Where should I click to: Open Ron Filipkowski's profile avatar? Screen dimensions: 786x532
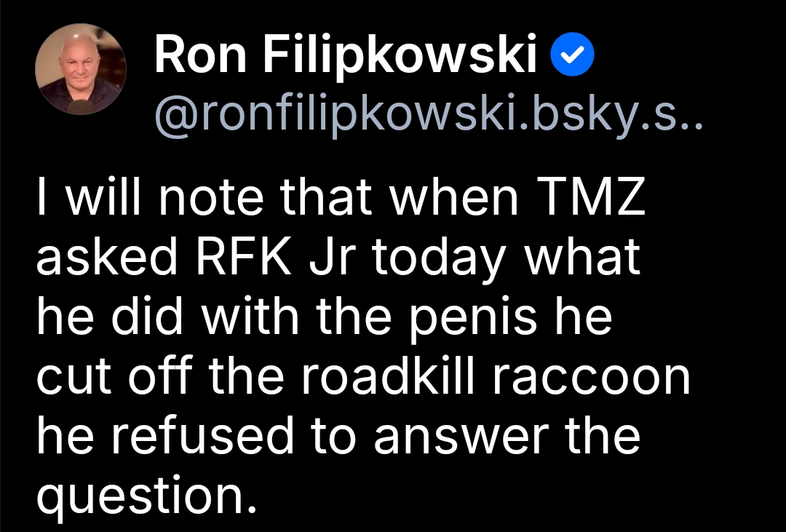tap(81, 68)
